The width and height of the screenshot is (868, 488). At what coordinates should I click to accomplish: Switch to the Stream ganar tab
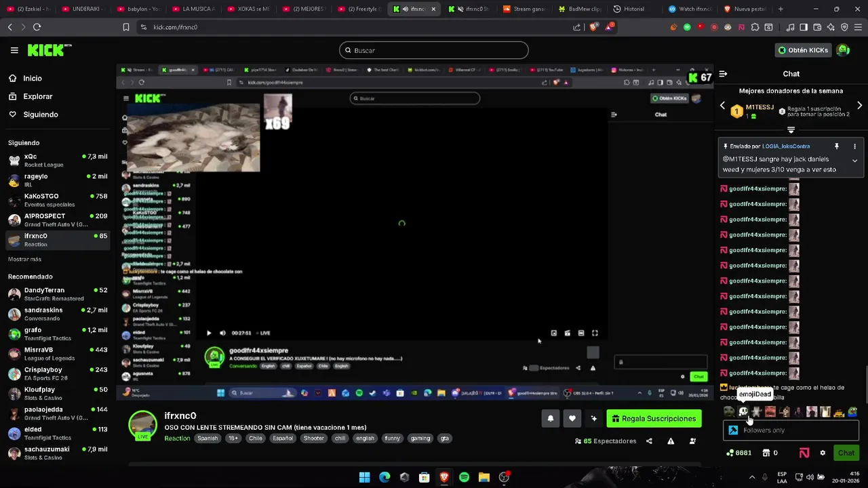(525, 9)
